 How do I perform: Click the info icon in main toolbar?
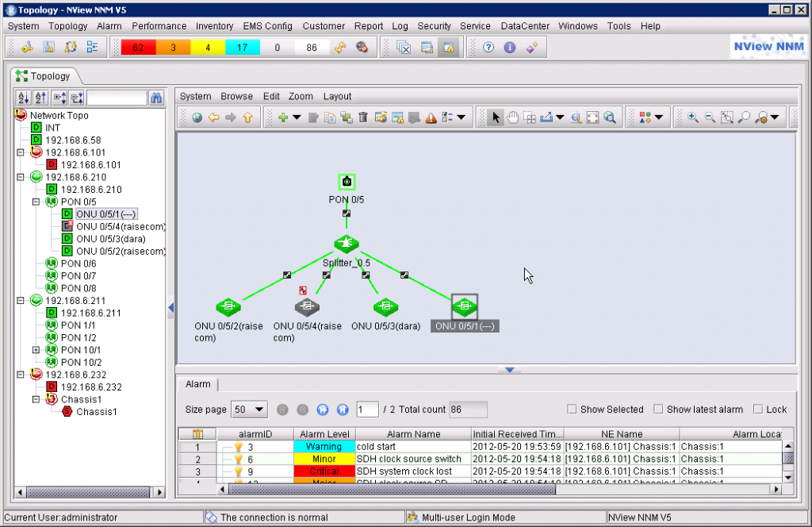point(510,47)
